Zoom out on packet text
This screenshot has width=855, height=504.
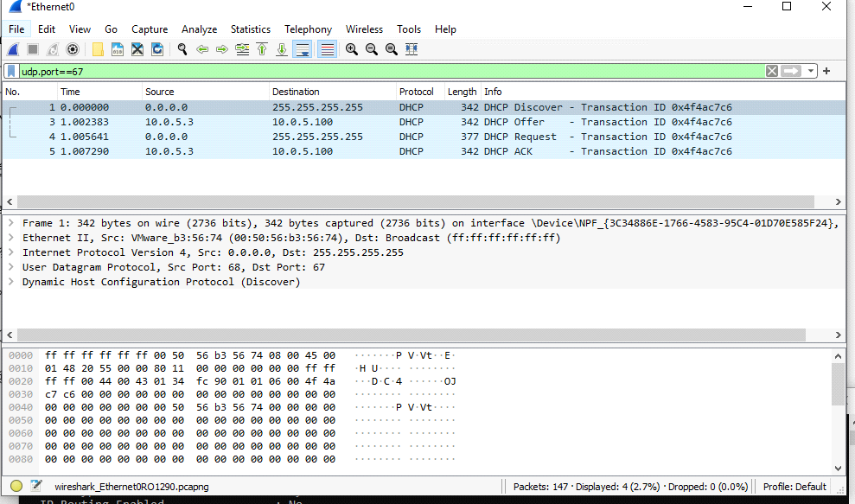372,49
